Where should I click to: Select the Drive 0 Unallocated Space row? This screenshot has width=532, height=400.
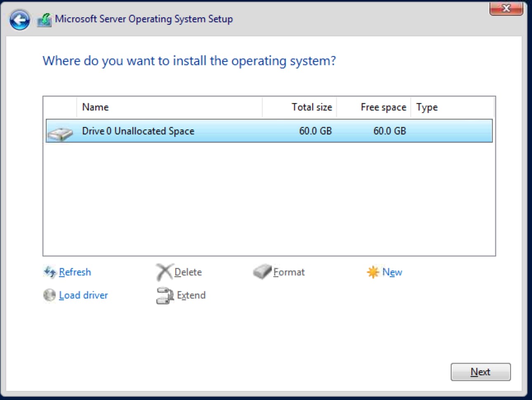(x=268, y=131)
